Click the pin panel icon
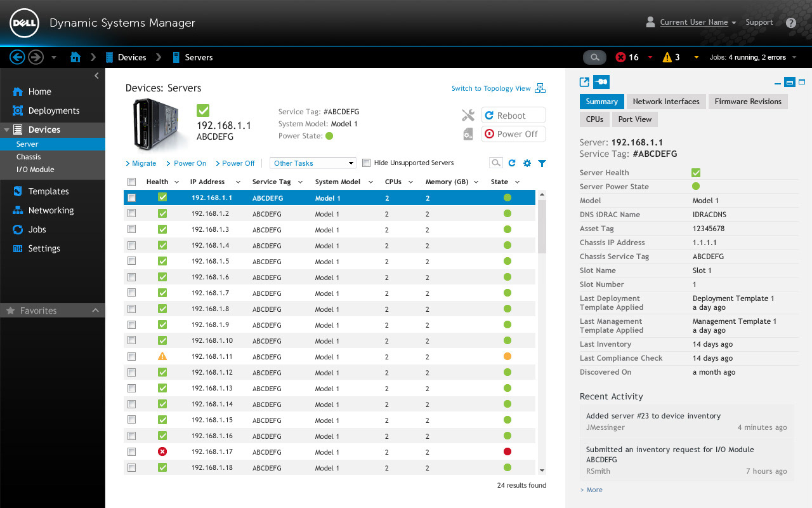The width and height of the screenshot is (812, 508). coord(601,82)
